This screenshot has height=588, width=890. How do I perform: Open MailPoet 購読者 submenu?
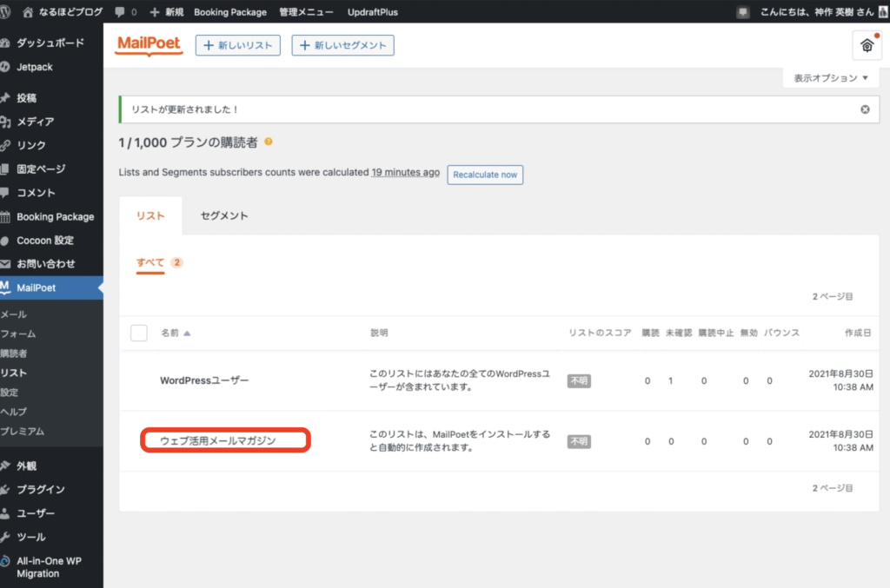(14, 353)
